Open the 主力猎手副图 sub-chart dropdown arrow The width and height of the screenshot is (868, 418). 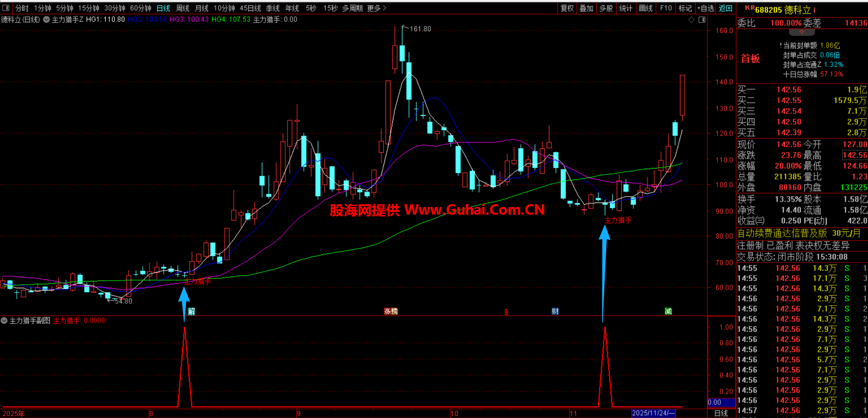click(x=4, y=320)
